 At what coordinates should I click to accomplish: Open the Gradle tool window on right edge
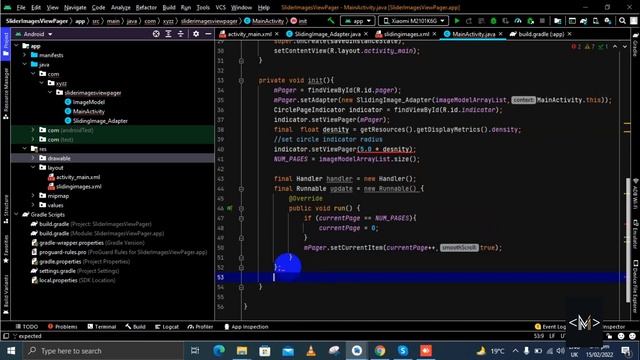[x=635, y=45]
